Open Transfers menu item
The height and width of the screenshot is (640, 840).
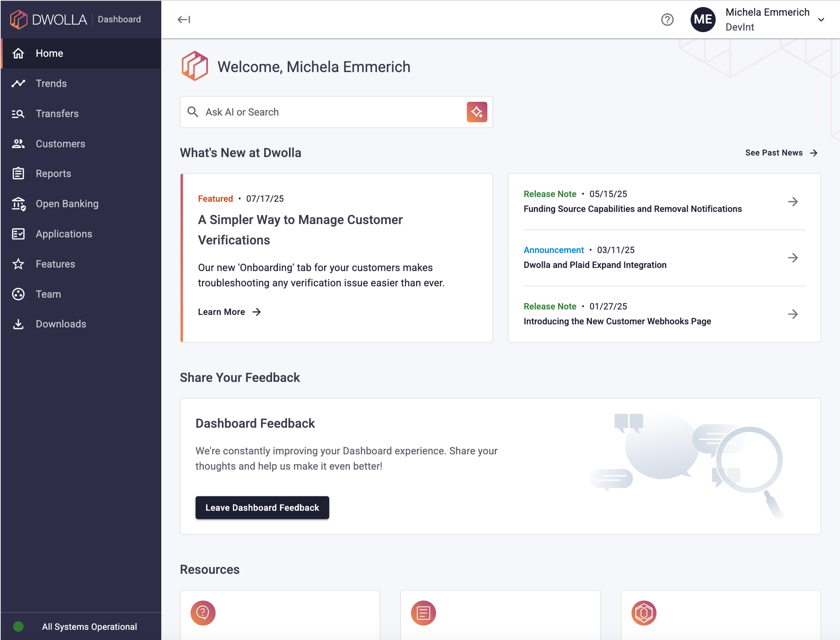point(81,114)
